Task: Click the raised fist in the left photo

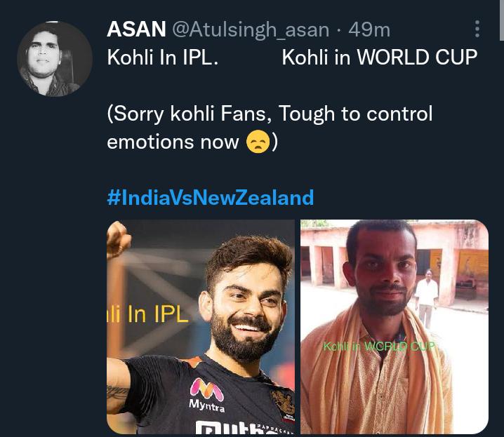Action: (x=117, y=239)
